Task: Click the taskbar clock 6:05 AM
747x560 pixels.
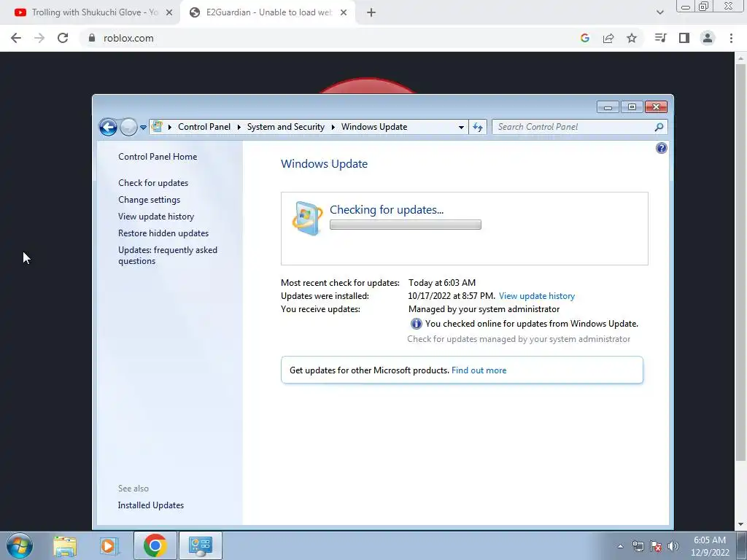Action: click(x=710, y=546)
